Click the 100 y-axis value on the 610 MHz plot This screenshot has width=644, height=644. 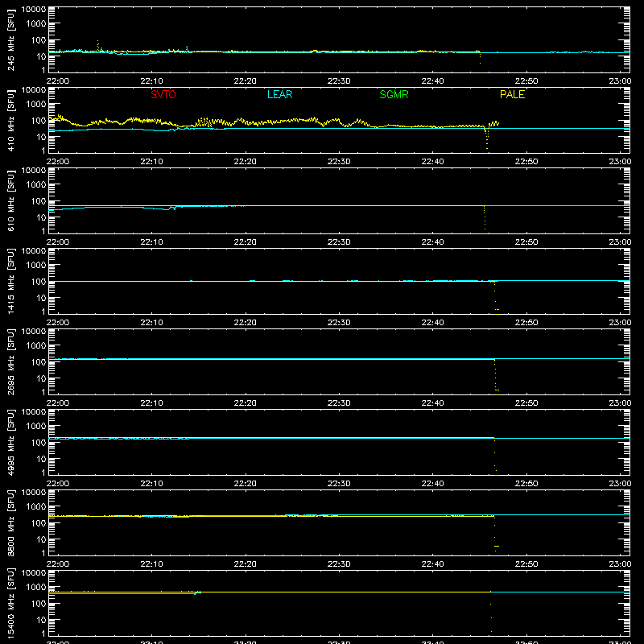click(x=39, y=201)
